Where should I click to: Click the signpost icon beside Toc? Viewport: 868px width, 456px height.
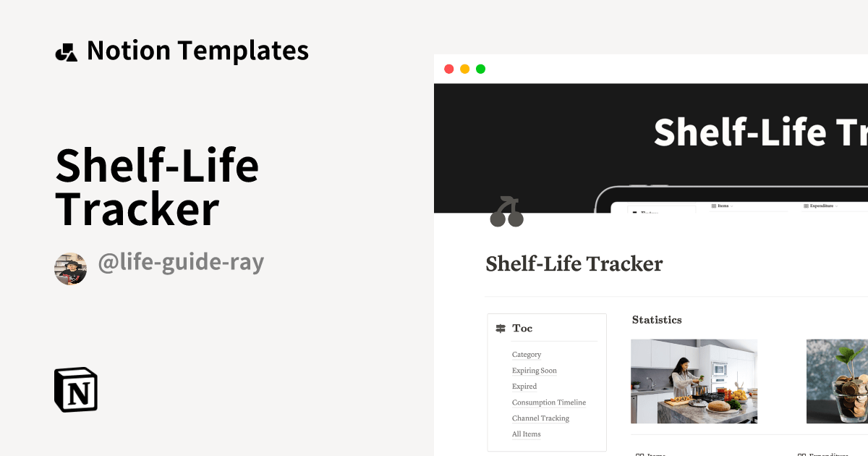[x=500, y=328]
